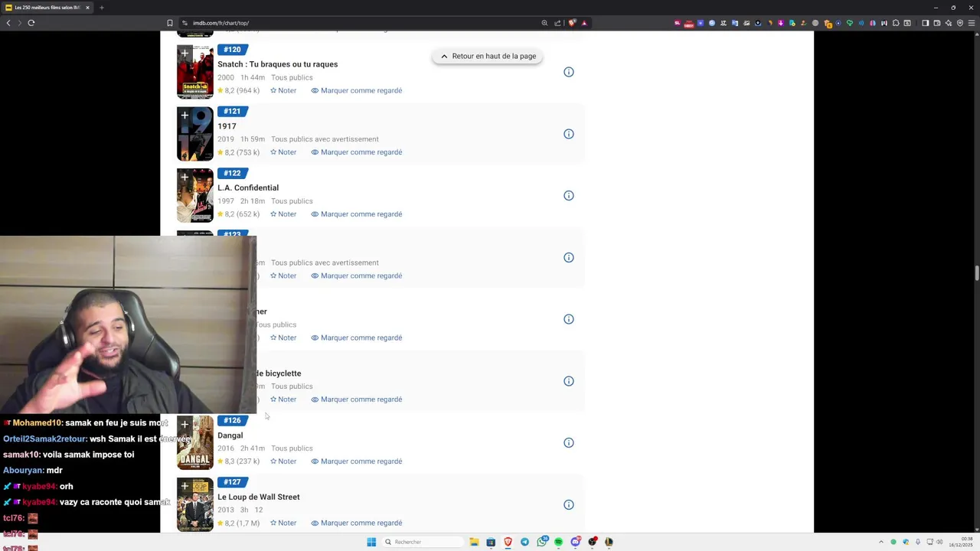The image size is (980, 551).
Task: Mark L.A. Confidential as watched
Action: click(356, 214)
